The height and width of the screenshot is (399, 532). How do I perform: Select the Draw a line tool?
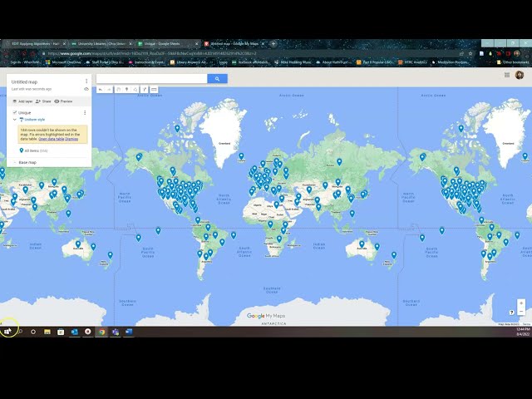tap(135, 90)
